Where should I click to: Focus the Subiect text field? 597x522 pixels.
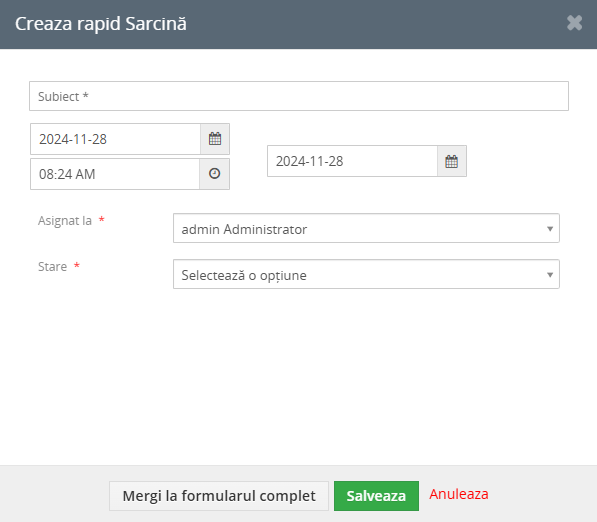pos(299,96)
